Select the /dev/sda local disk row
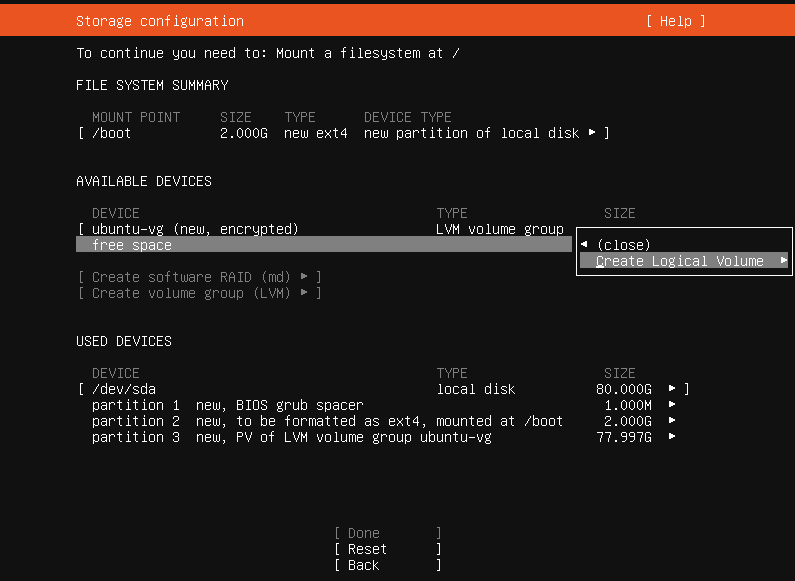Image resolution: width=795 pixels, height=581 pixels. pyautogui.click(x=124, y=389)
